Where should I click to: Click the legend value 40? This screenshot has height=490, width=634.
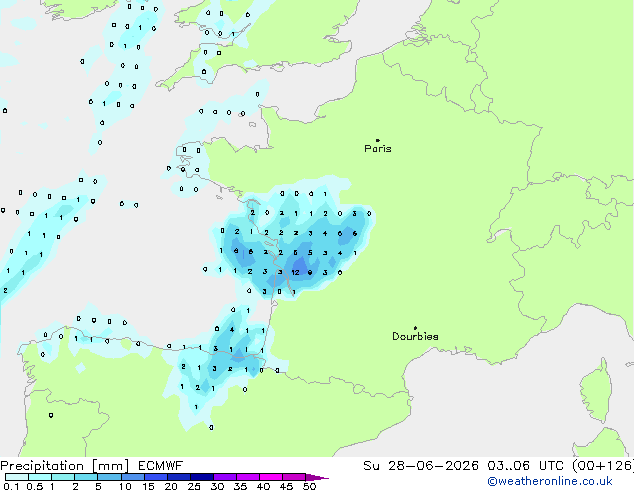[x=263, y=486]
